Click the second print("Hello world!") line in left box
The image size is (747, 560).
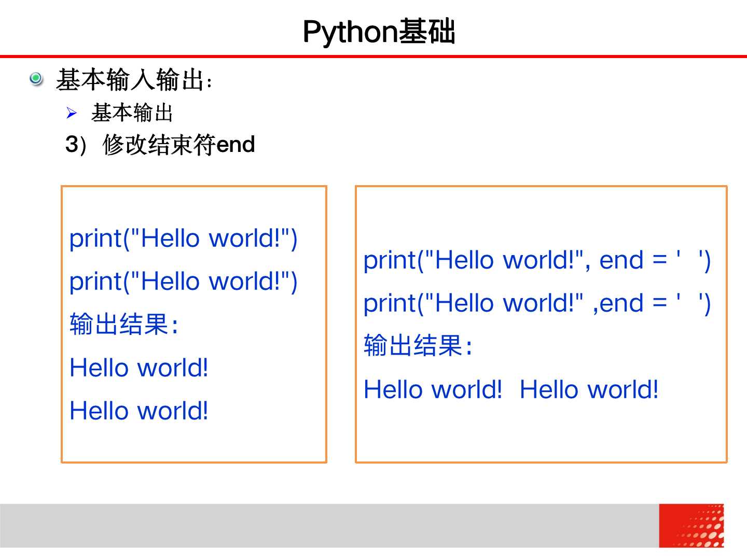click(184, 282)
